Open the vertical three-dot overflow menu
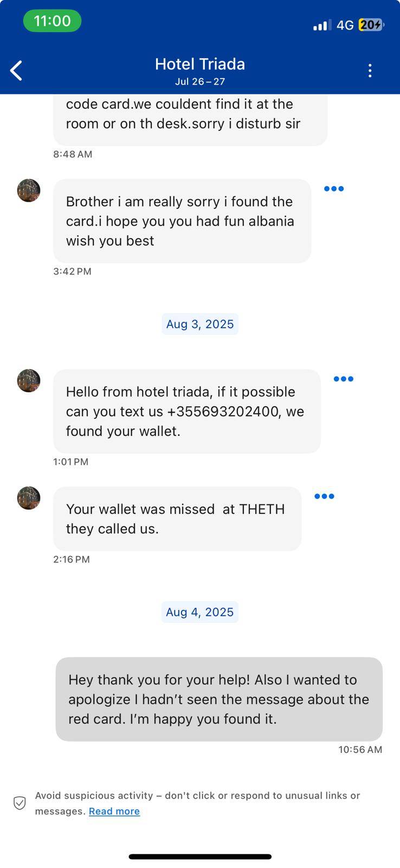This screenshot has height=868, width=400. (x=370, y=71)
